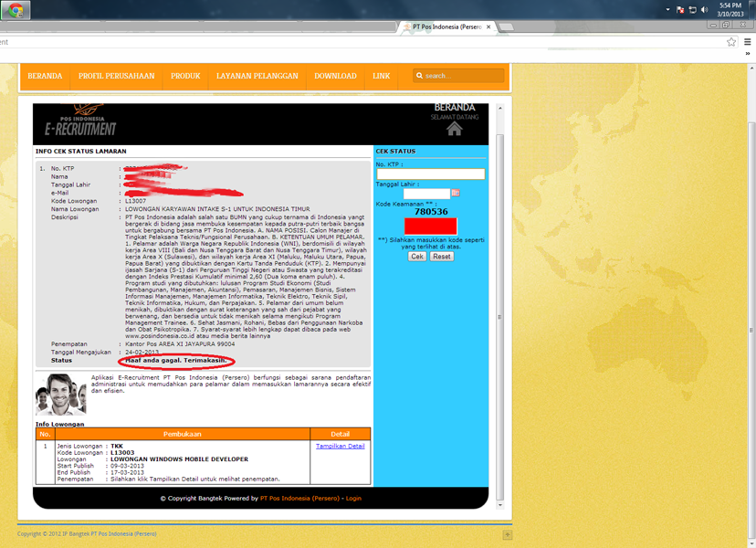Open the Tampilkan Detail link
The height and width of the screenshot is (548, 756).
tap(340, 447)
